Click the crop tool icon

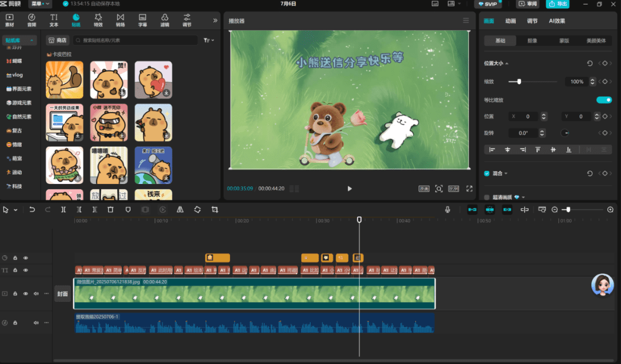point(214,209)
